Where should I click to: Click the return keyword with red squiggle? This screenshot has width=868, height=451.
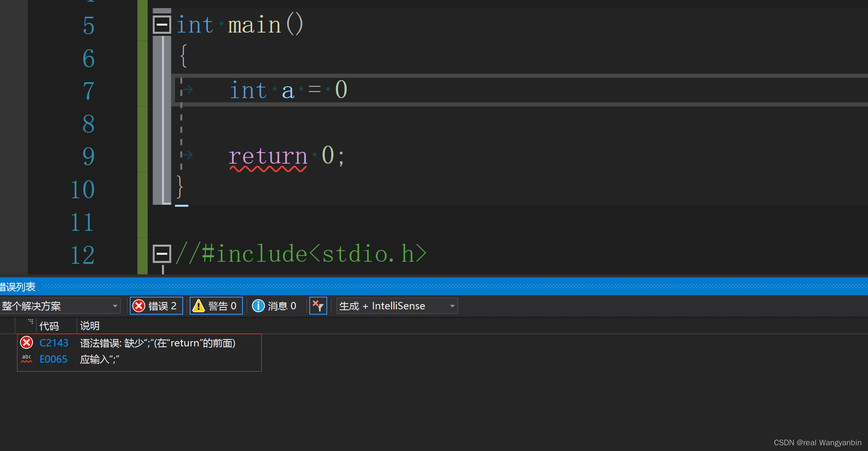(x=268, y=156)
